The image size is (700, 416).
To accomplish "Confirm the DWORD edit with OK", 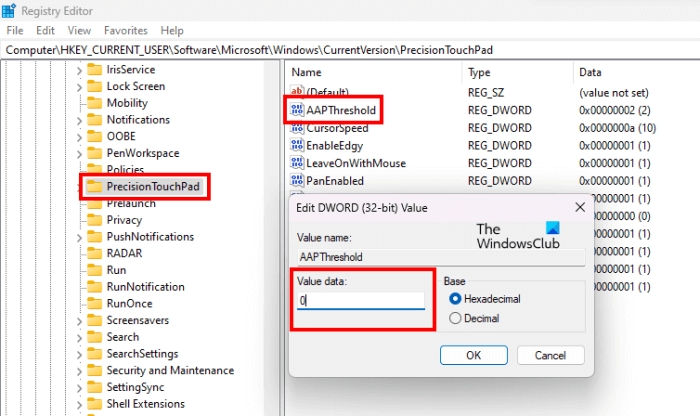I will [474, 355].
